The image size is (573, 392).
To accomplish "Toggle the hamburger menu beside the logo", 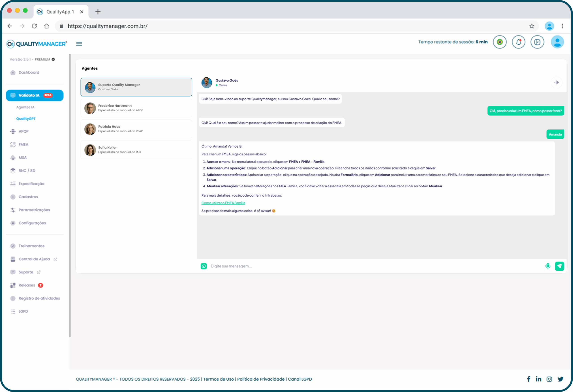I will (79, 44).
